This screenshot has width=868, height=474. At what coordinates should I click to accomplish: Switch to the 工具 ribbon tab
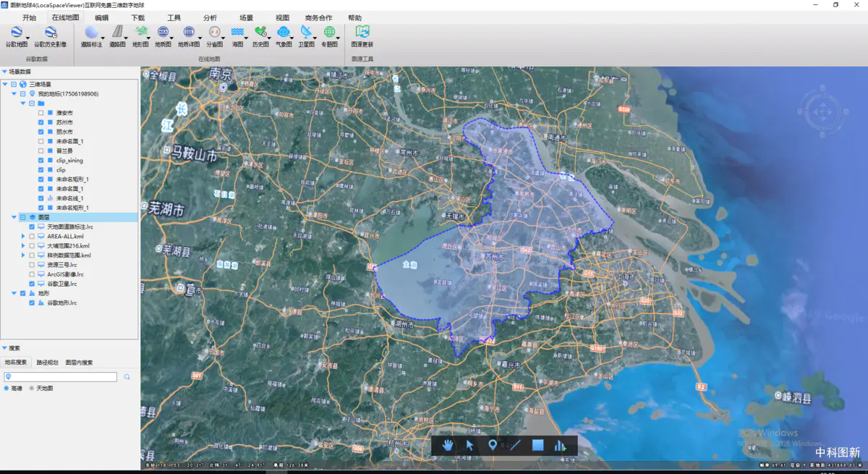(174, 17)
